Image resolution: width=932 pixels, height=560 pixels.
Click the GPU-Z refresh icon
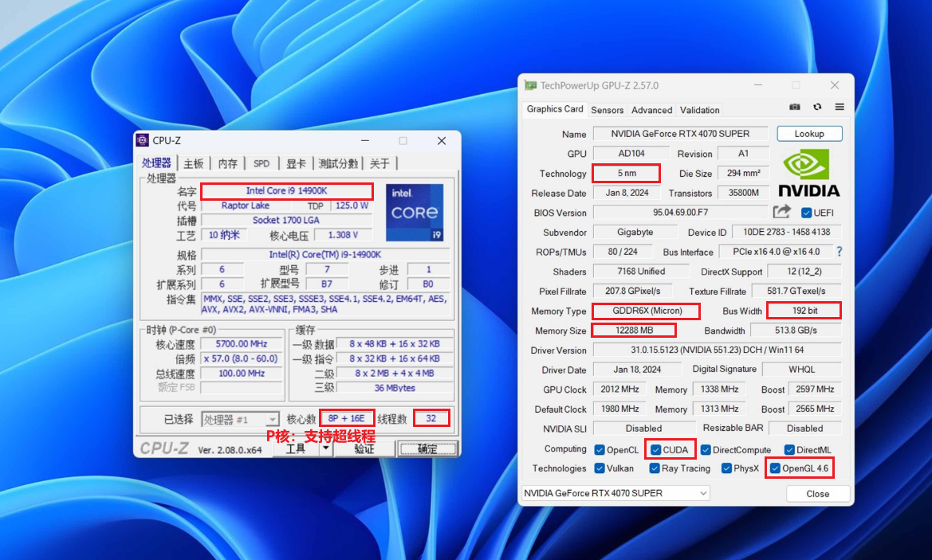tap(817, 107)
